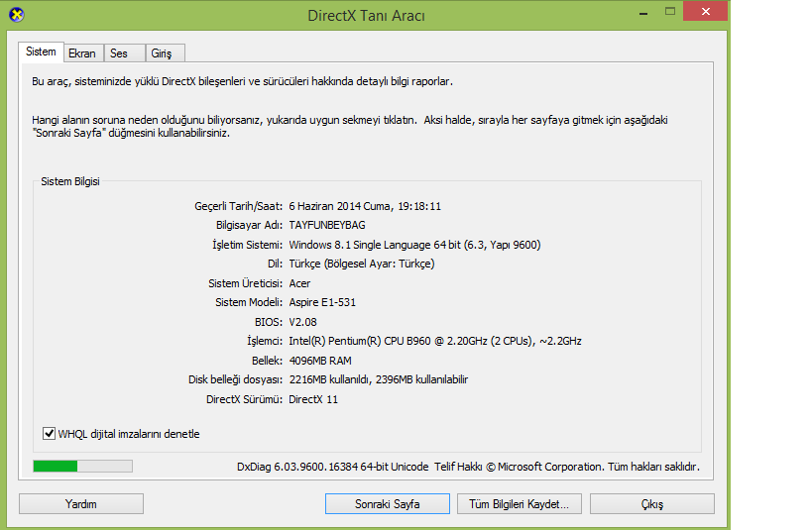812x530 pixels.
Task: Click the Bellek value 4096MB RAM
Action: [x=320, y=361]
